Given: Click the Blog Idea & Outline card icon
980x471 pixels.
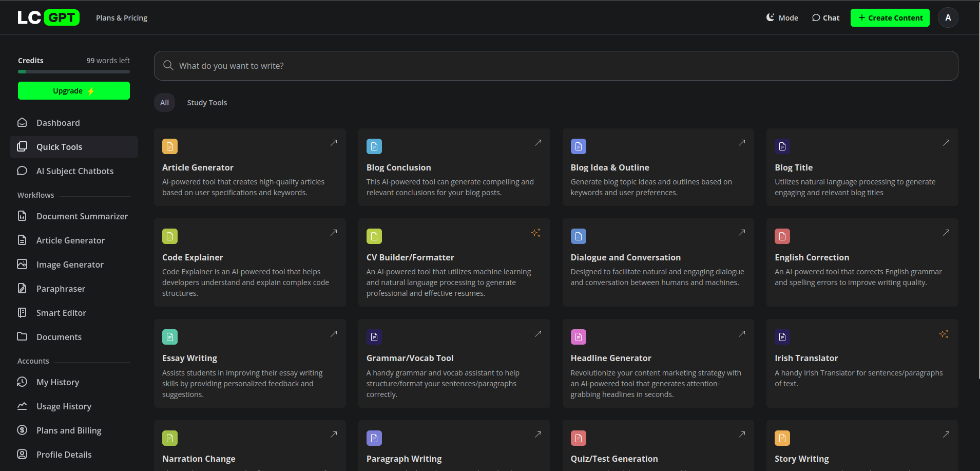Looking at the screenshot, I should point(579,146).
